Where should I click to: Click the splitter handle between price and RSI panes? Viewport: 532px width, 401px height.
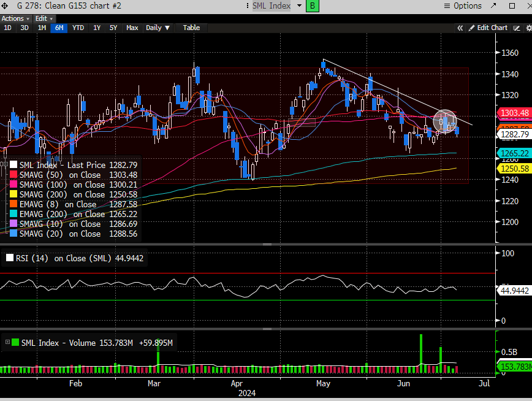point(267,244)
